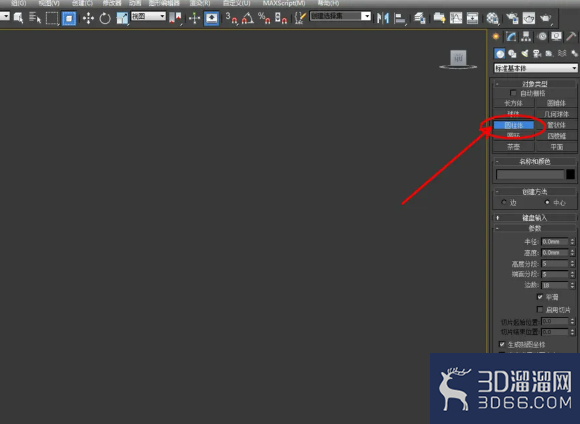Open the Graphite ribbon toggle icon

(x=439, y=18)
